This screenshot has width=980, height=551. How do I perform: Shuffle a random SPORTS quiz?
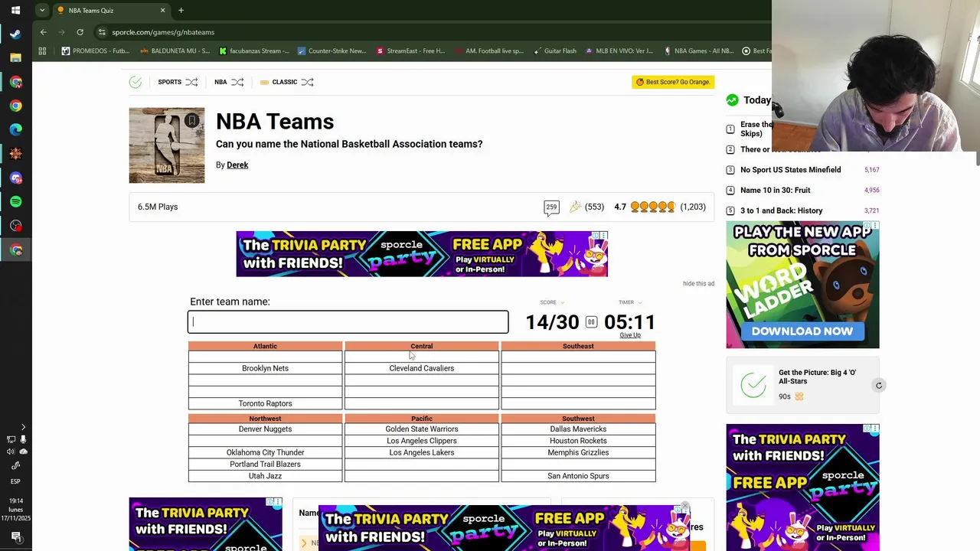pyautogui.click(x=191, y=82)
